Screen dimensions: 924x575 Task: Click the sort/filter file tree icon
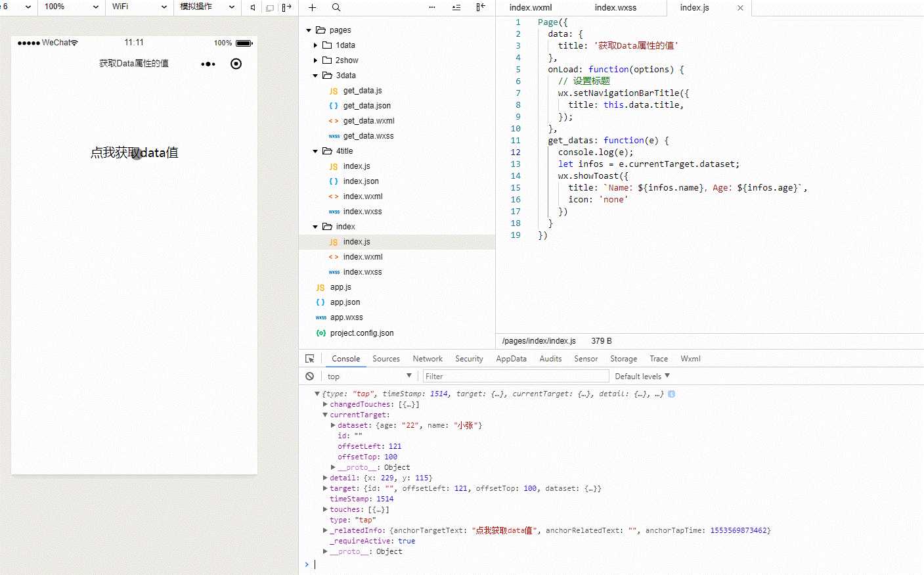click(x=456, y=7)
